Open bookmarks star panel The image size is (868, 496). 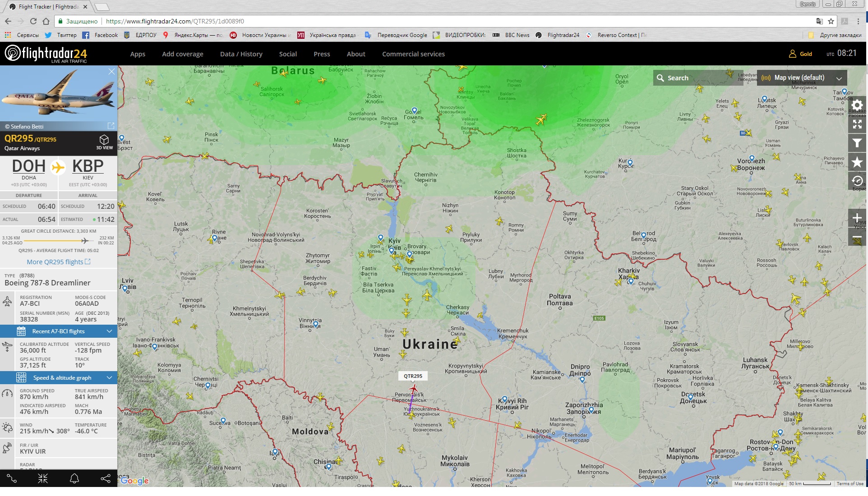pos(857,162)
